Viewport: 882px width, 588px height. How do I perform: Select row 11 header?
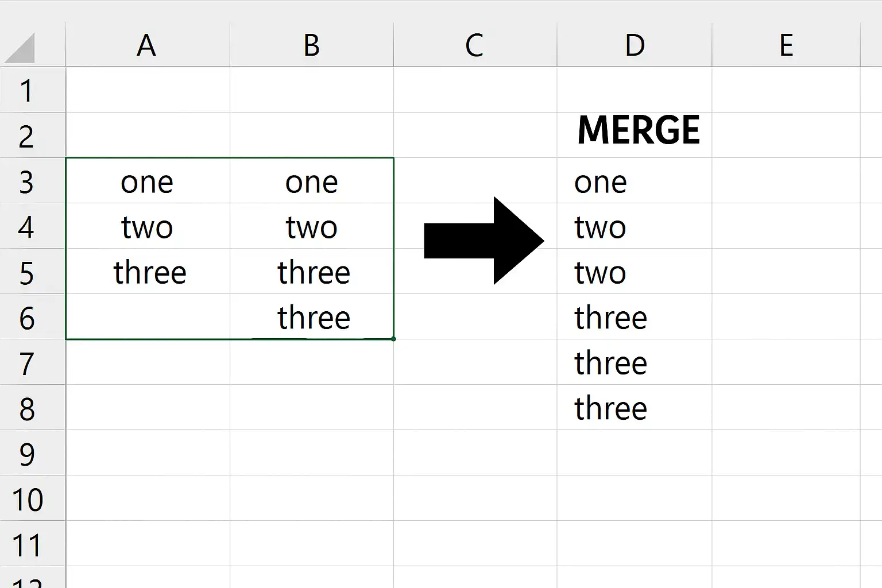(x=27, y=544)
